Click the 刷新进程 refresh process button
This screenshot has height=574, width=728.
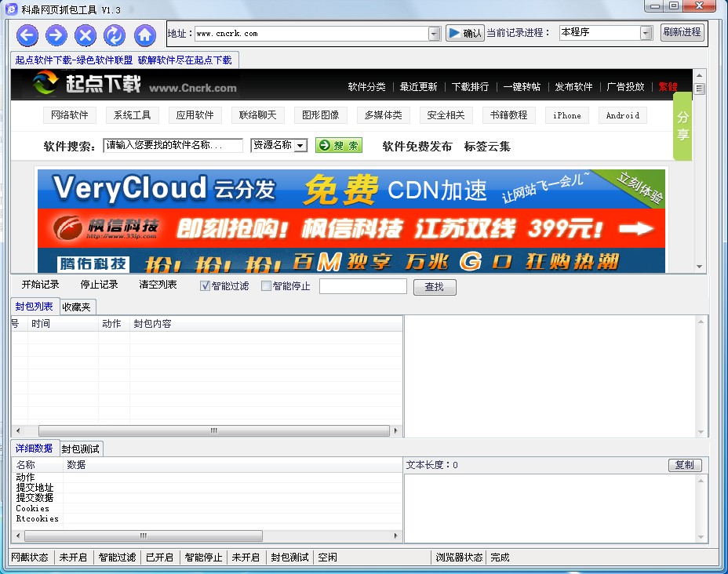(x=682, y=33)
